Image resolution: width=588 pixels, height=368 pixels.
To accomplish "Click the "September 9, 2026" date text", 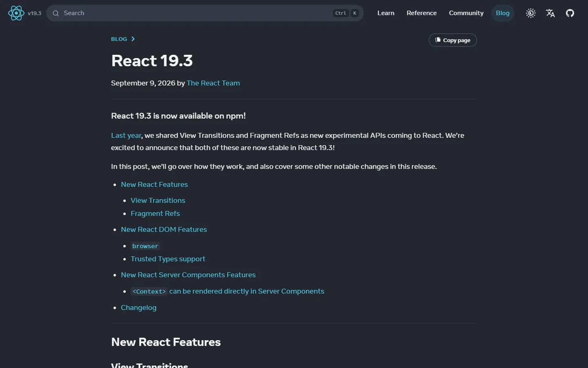I will click(x=143, y=83).
